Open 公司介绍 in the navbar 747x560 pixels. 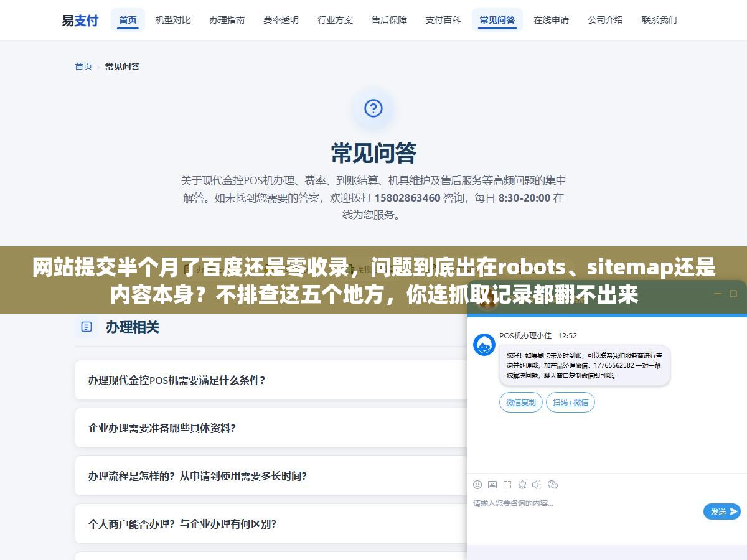click(x=606, y=20)
